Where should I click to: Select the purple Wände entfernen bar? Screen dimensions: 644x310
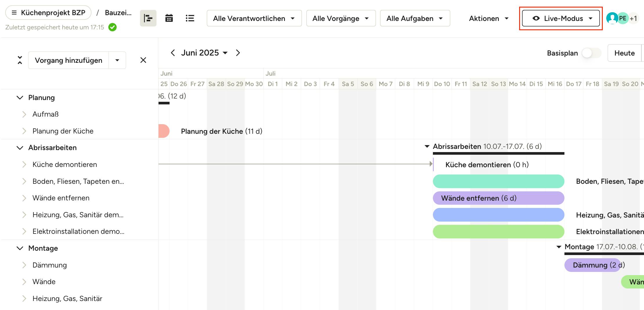[498, 198]
